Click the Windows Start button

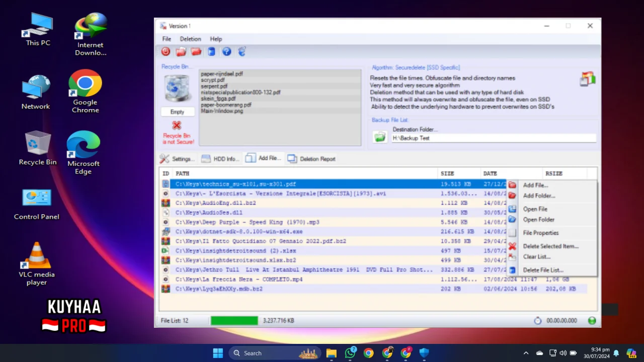(x=218, y=353)
